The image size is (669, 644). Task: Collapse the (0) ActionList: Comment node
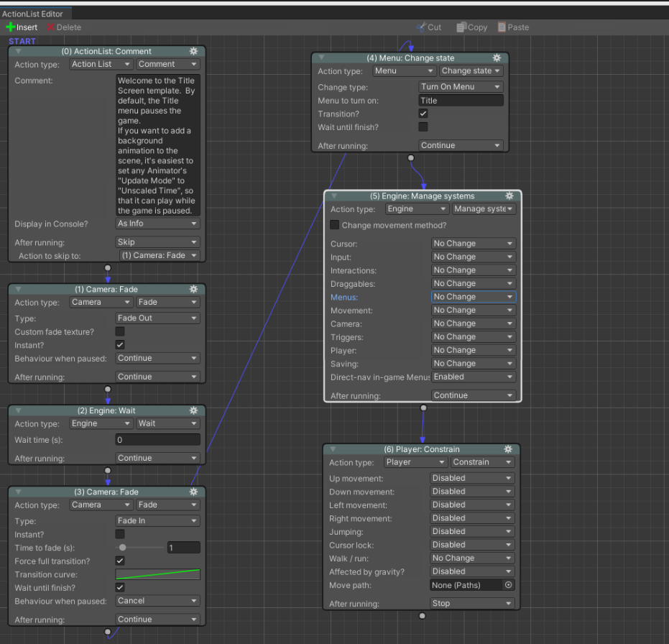tap(19, 51)
